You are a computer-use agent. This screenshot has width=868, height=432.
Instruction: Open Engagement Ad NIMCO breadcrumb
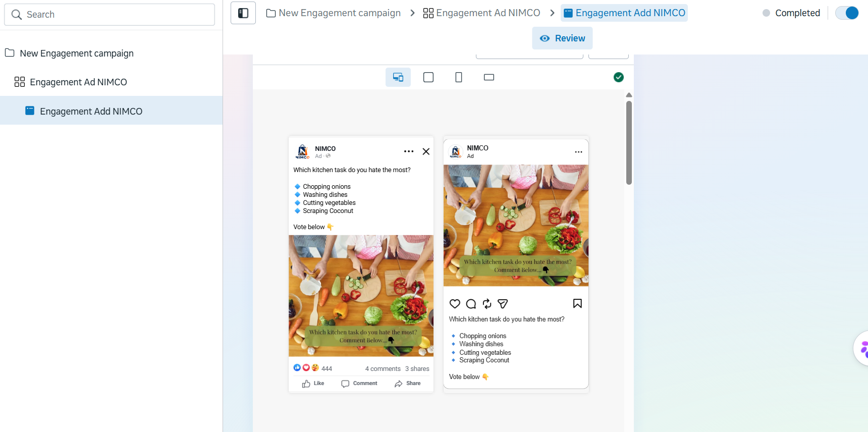[481, 13]
